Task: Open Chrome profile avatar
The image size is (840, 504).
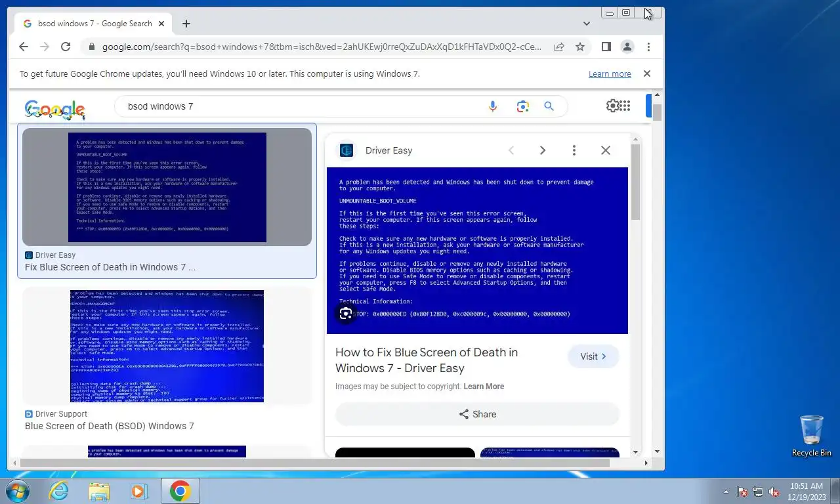Action: [x=627, y=47]
